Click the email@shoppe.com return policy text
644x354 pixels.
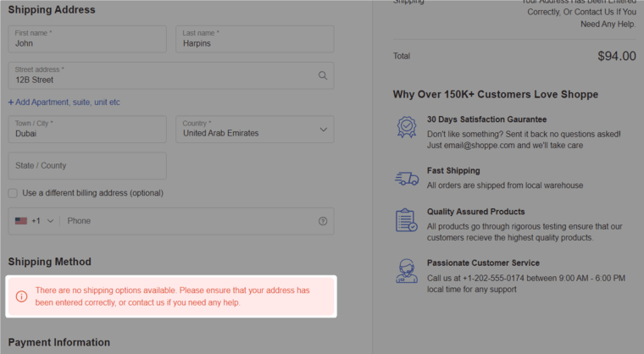click(x=524, y=140)
